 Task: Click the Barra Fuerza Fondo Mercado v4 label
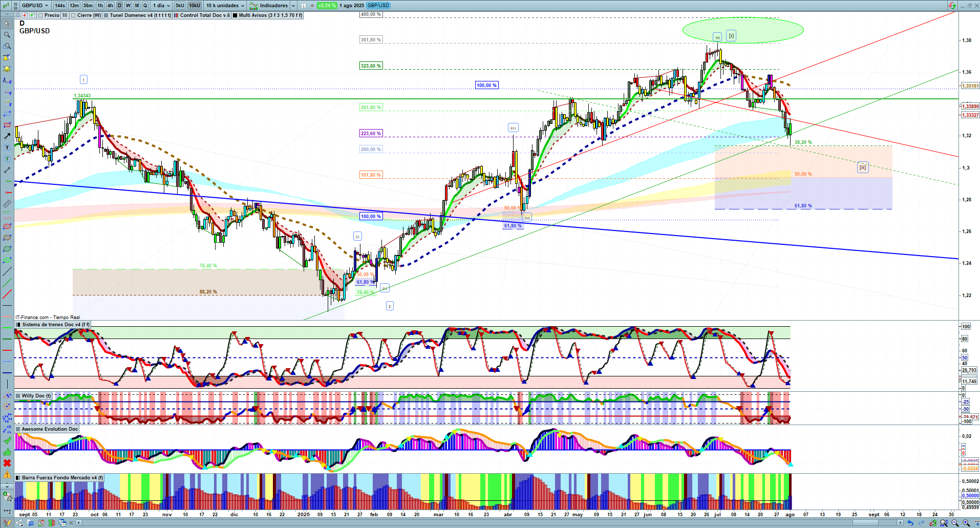(x=62, y=478)
